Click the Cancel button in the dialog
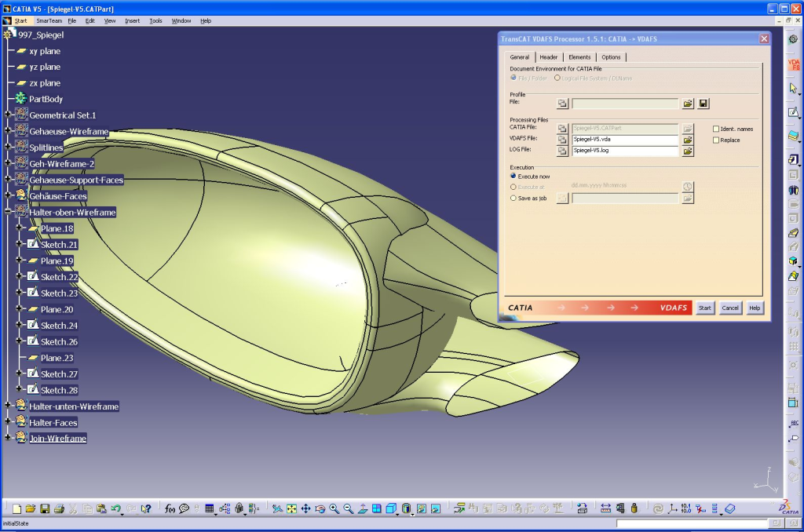 point(730,308)
